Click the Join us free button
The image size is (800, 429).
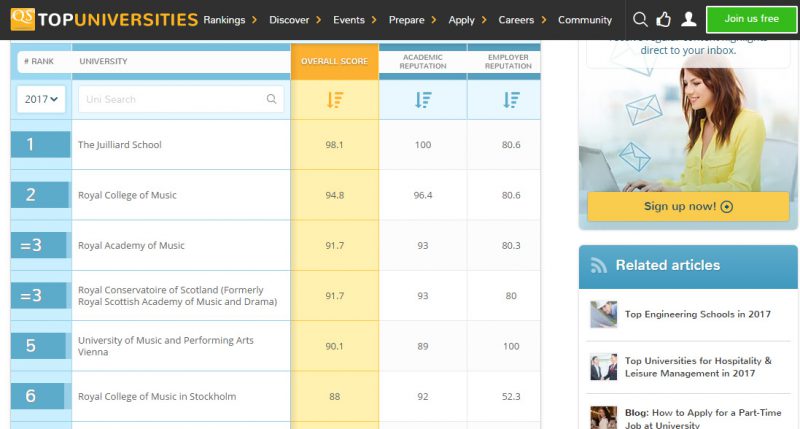[x=752, y=19]
